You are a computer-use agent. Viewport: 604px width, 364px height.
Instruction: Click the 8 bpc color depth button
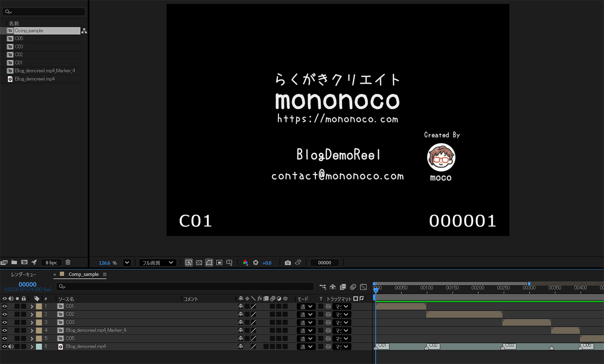click(x=51, y=263)
